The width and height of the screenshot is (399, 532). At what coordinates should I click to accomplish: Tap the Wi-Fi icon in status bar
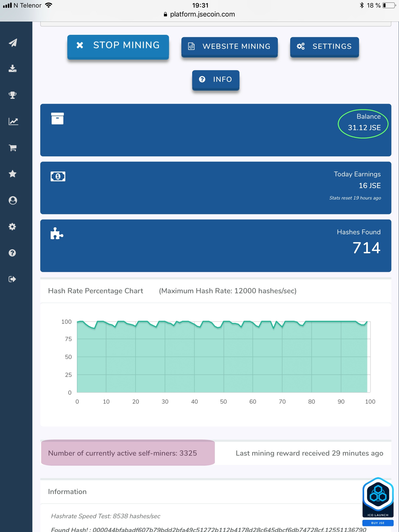(49, 5)
